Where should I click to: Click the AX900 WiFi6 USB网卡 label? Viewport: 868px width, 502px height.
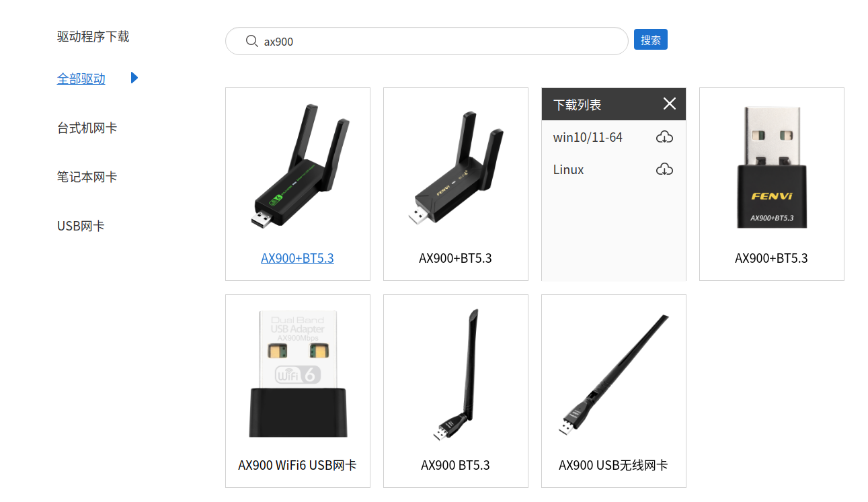tap(297, 465)
